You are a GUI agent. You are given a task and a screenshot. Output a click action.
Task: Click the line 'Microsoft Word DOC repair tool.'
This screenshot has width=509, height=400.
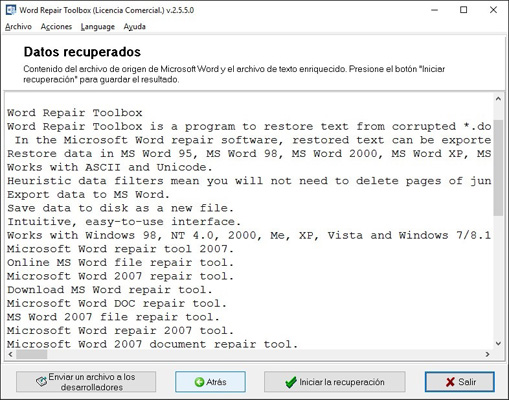pos(117,304)
